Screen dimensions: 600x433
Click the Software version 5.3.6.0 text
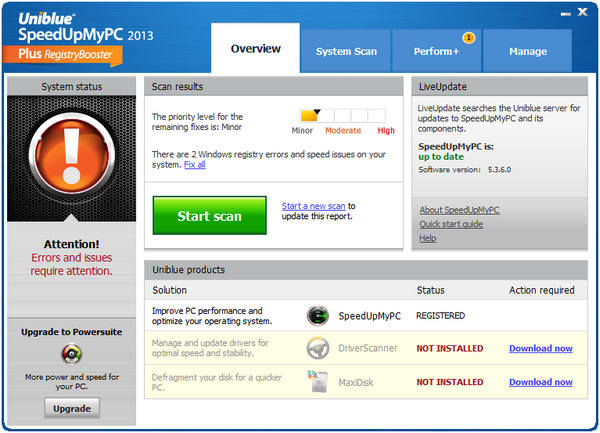465,169
